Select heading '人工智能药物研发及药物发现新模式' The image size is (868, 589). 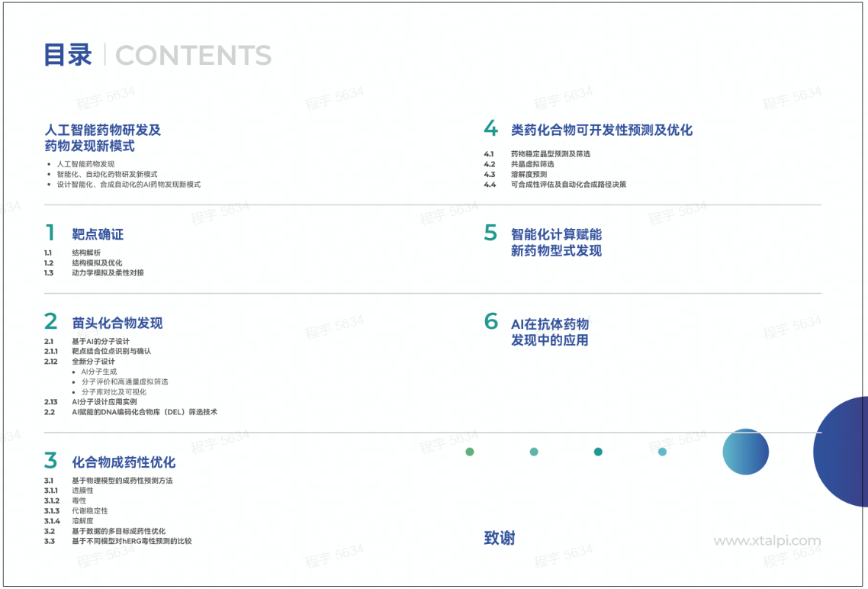pos(103,138)
